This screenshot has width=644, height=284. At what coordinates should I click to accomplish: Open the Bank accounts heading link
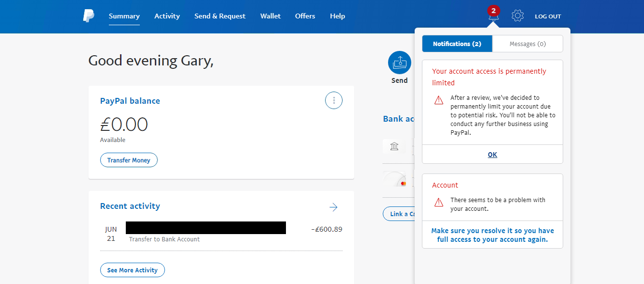coord(399,119)
